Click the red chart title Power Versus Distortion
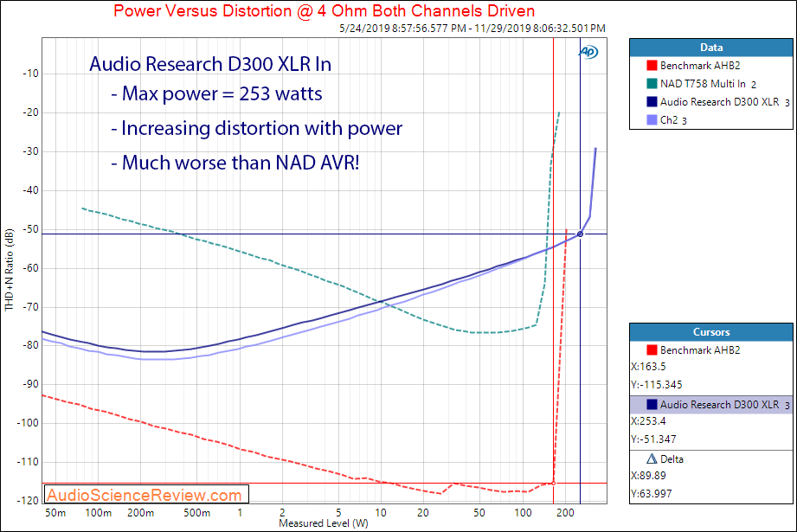The image size is (797, 532). pyautogui.click(x=324, y=10)
